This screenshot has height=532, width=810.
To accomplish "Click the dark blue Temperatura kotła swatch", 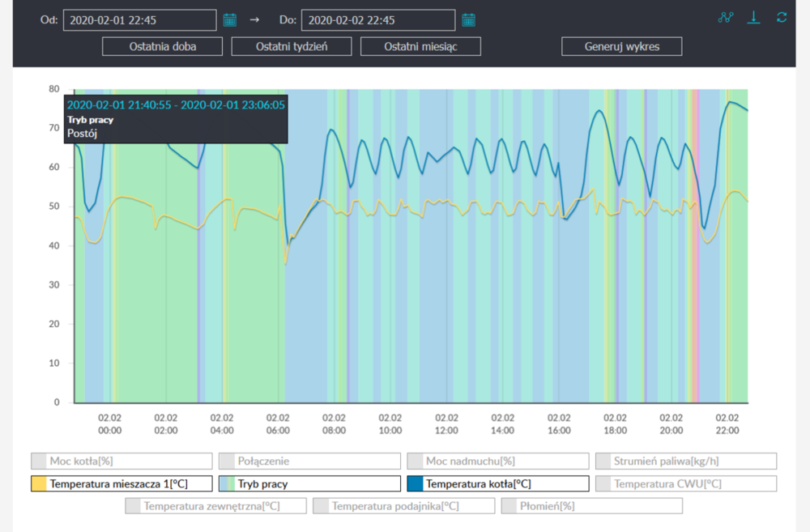I will (415, 483).
